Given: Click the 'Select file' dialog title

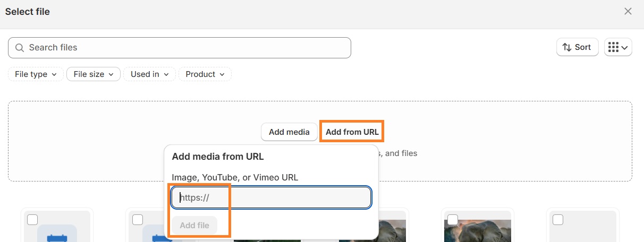Looking at the screenshot, I should point(28,12).
